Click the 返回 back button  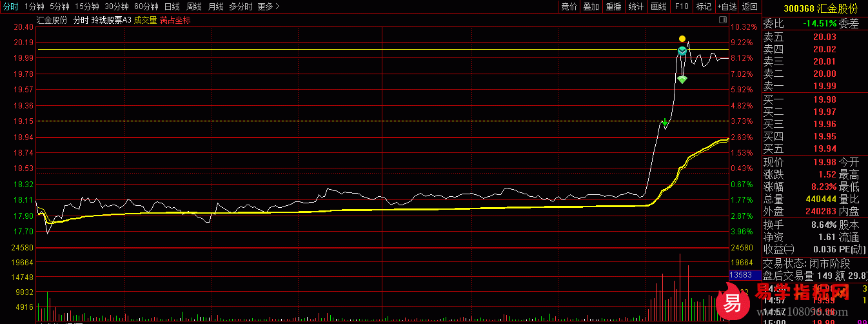(749, 6)
